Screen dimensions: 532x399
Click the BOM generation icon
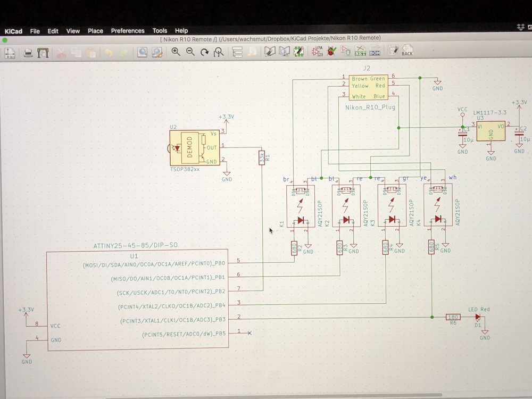point(375,52)
